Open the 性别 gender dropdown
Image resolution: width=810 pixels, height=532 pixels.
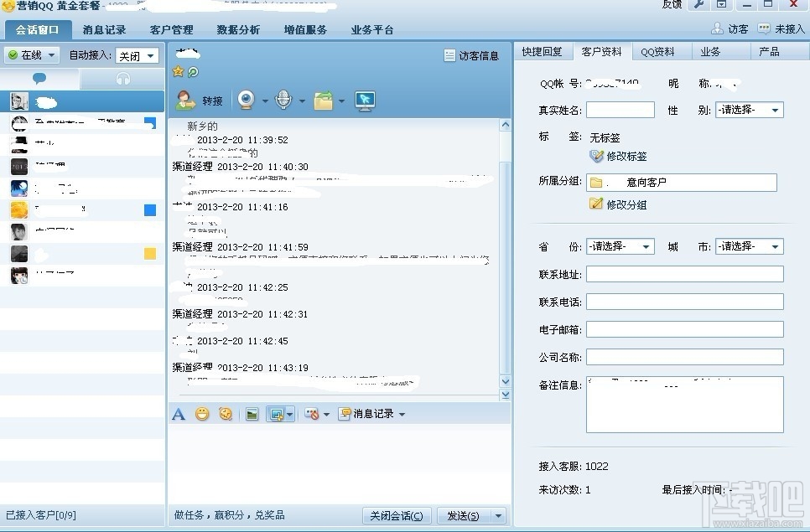pos(747,109)
